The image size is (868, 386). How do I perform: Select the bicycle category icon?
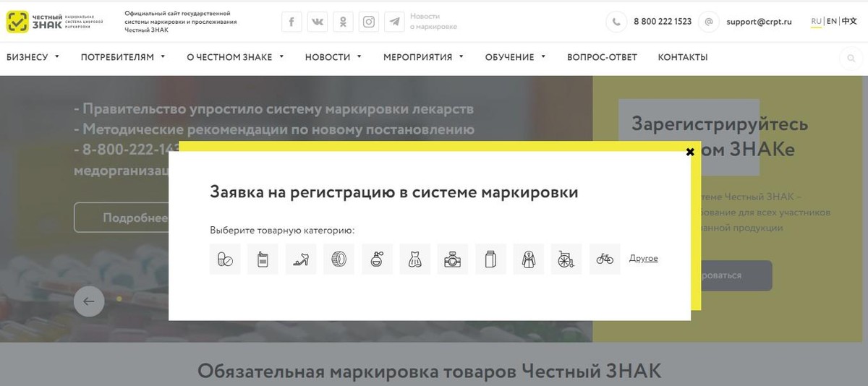click(x=605, y=259)
